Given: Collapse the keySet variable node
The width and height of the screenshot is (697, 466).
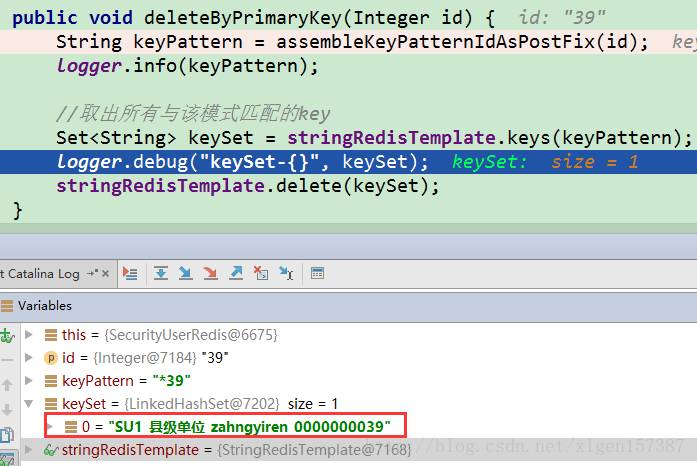Looking at the screenshot, I should click(x=29, y=404).
